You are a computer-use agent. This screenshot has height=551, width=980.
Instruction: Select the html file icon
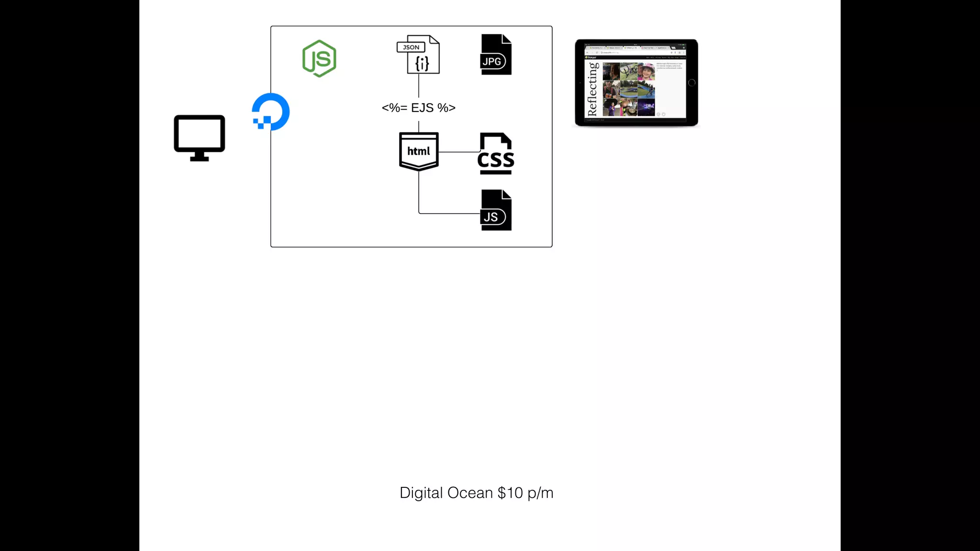419,152
